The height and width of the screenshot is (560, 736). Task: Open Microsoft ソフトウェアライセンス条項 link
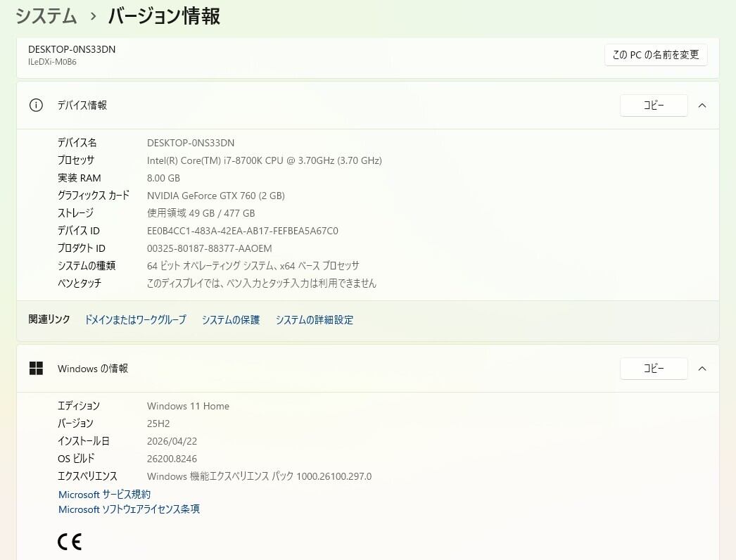coord(129,509)
